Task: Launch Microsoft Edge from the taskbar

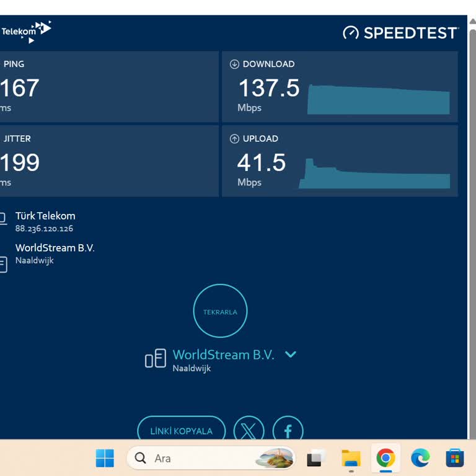Action: [x=420, y=458]
